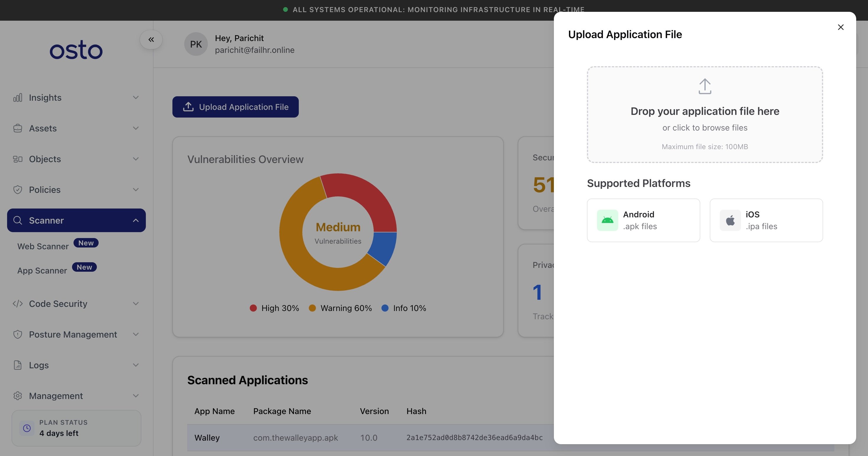868x456 pixels.
Task: Click the Walley app name cell
Action: tap(207, 437)
